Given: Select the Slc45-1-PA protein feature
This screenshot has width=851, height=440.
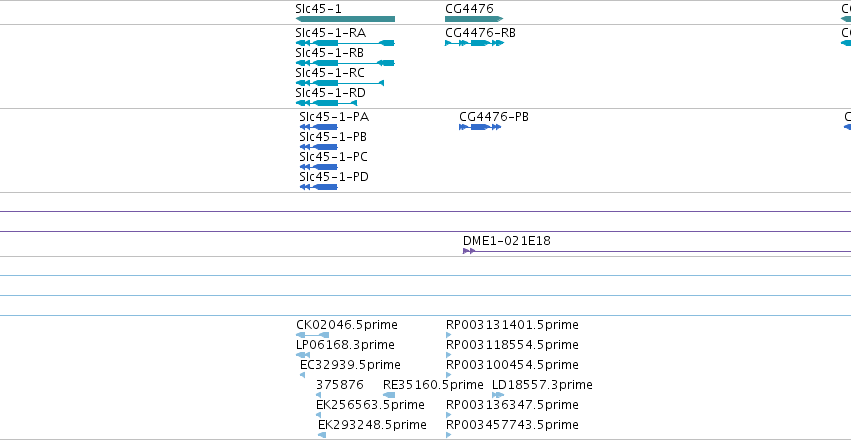Looking at the screenshot, I should tap(319, 127).
